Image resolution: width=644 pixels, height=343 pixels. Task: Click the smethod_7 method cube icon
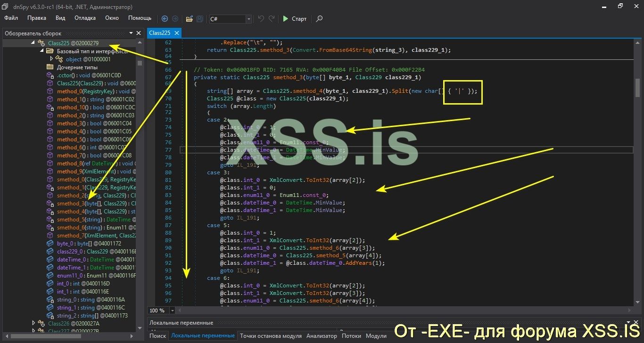coord(50,236)
